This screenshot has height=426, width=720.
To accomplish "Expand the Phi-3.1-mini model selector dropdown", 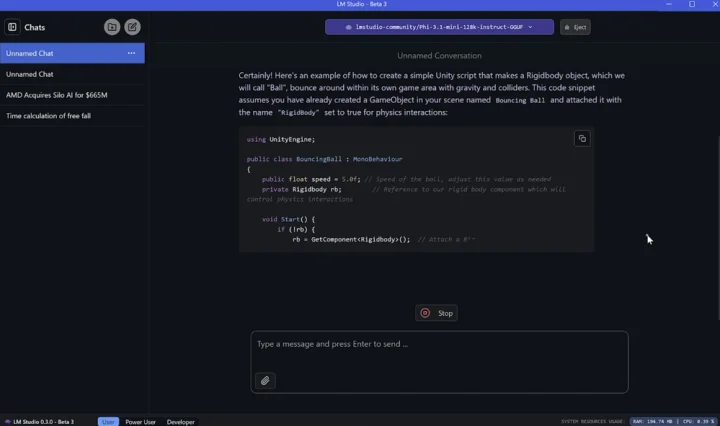I will click(x=439, y=27).
